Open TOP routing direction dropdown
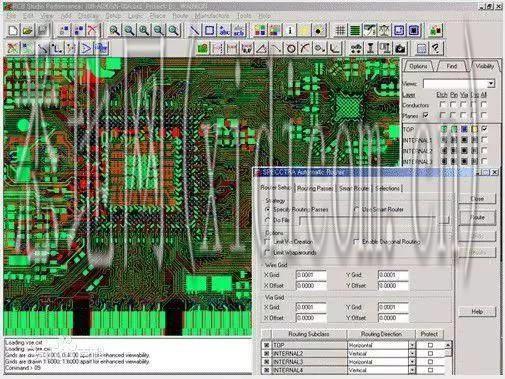This screenshot has width=505, height=379. pos(412,345)
